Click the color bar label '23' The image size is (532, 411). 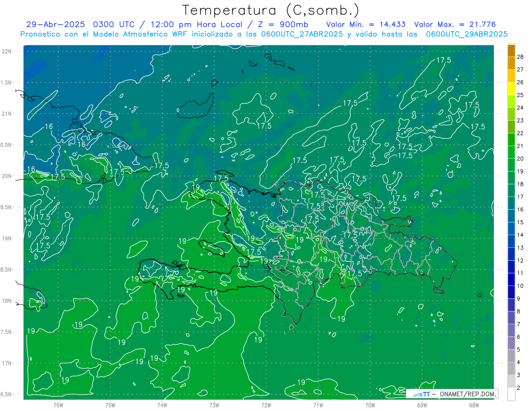click(x=520, y=120)
